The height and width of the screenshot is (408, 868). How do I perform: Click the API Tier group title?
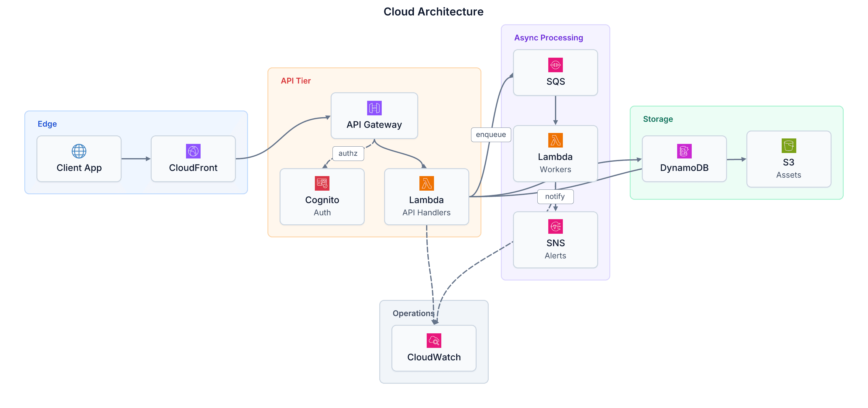coord(295,81)
